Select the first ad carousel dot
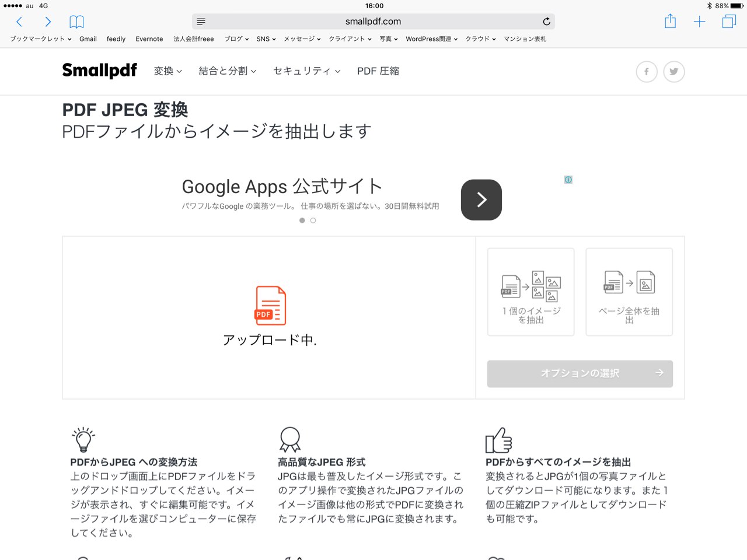This screenshot has height=560, width=747. 302,220
